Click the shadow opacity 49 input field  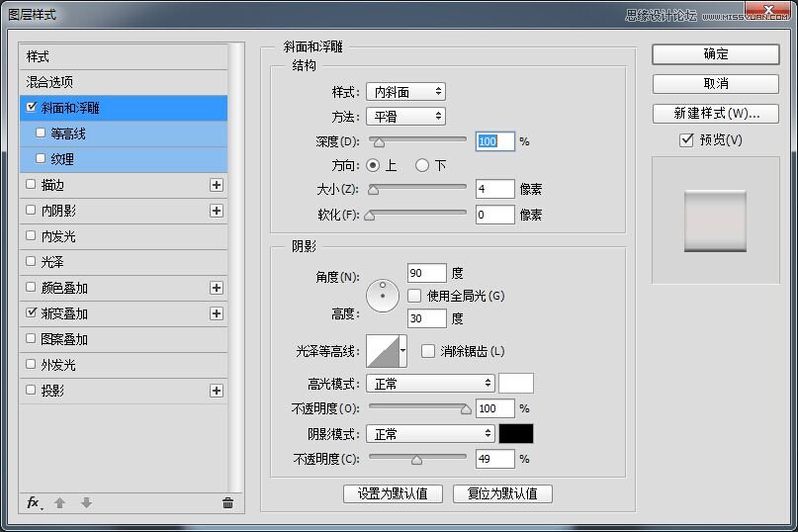495,459
